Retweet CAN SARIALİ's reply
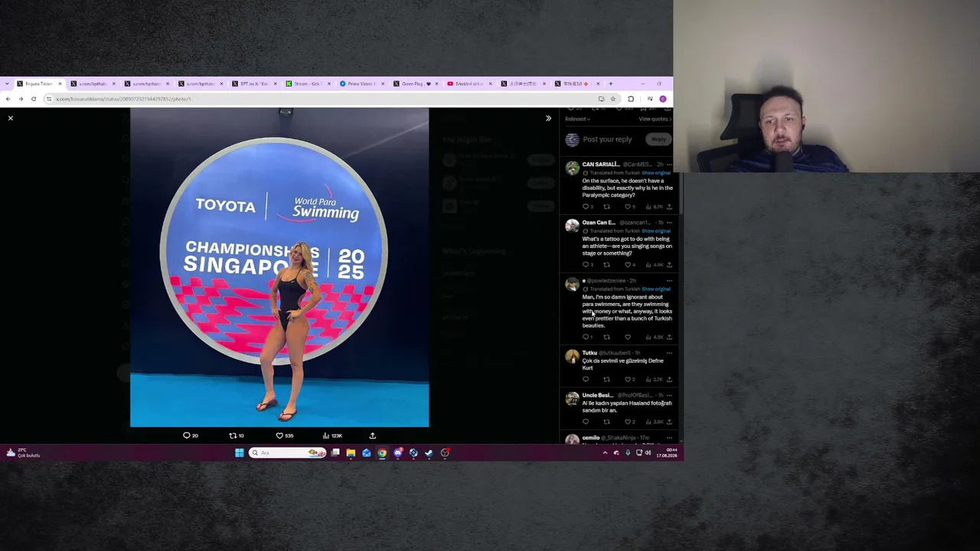 [x=606, y=207]
